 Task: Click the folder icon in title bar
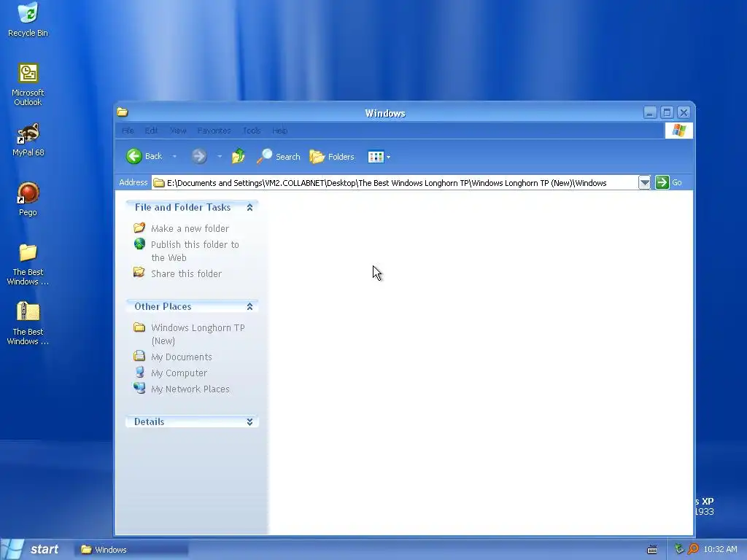pos(123,112)
